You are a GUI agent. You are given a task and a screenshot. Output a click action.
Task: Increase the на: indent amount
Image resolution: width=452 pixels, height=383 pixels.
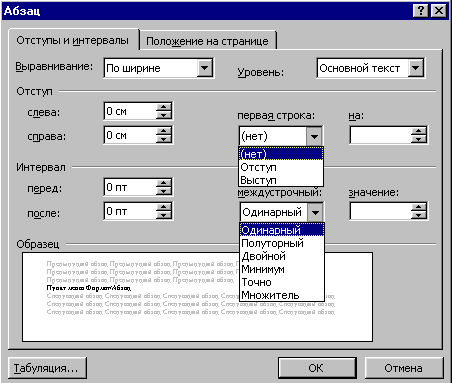point(419,131)
